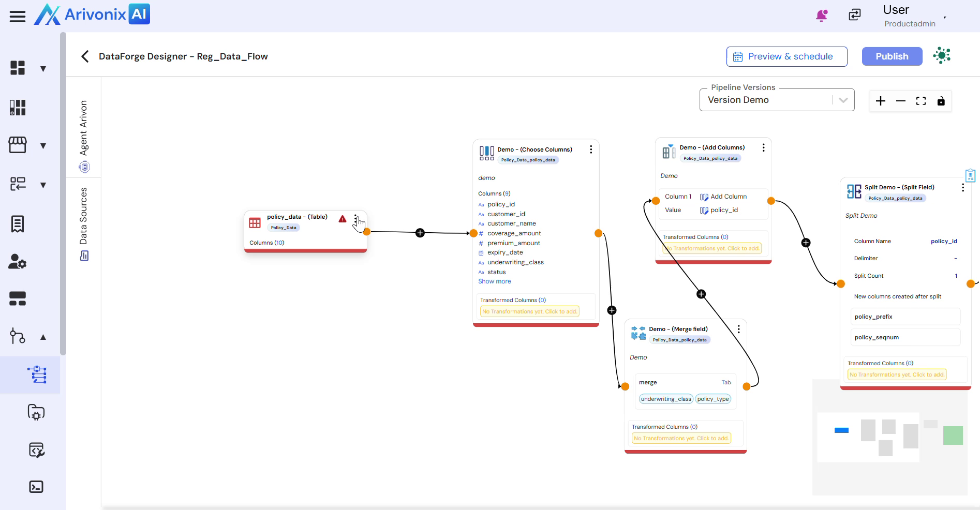Zoom in on the pipeline canvas
The image size is (980, 510).
tap(880, 101)
